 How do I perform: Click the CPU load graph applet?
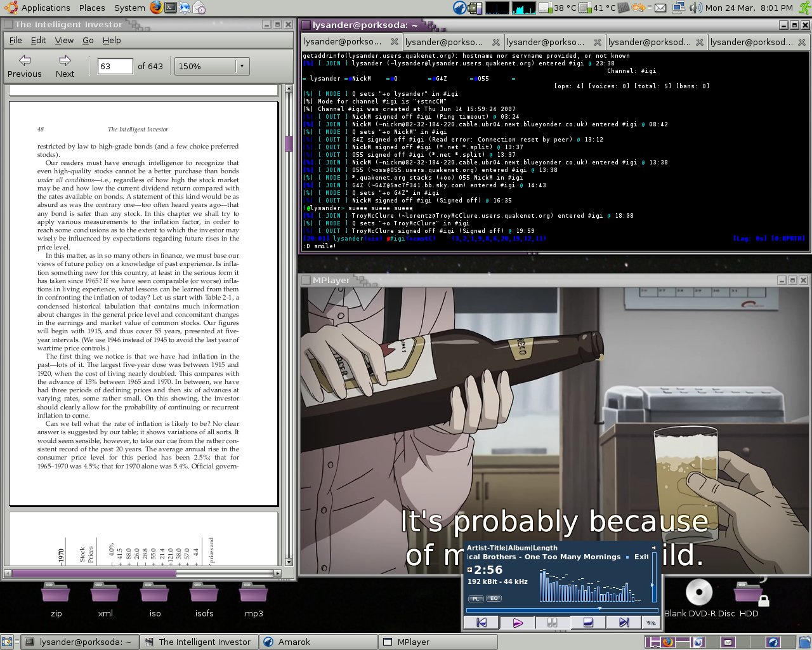tap(497, 8)
